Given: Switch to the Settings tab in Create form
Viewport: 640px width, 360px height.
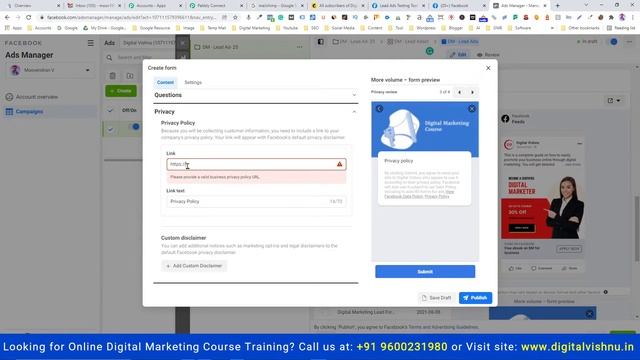Looking at the screenshot, I should click(x=193, y=82).
